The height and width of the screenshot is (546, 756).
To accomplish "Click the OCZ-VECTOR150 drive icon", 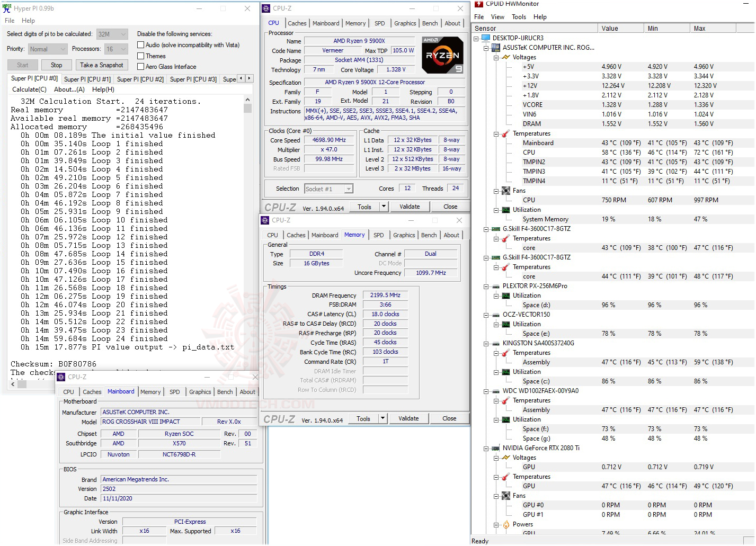I will [496, 315].
